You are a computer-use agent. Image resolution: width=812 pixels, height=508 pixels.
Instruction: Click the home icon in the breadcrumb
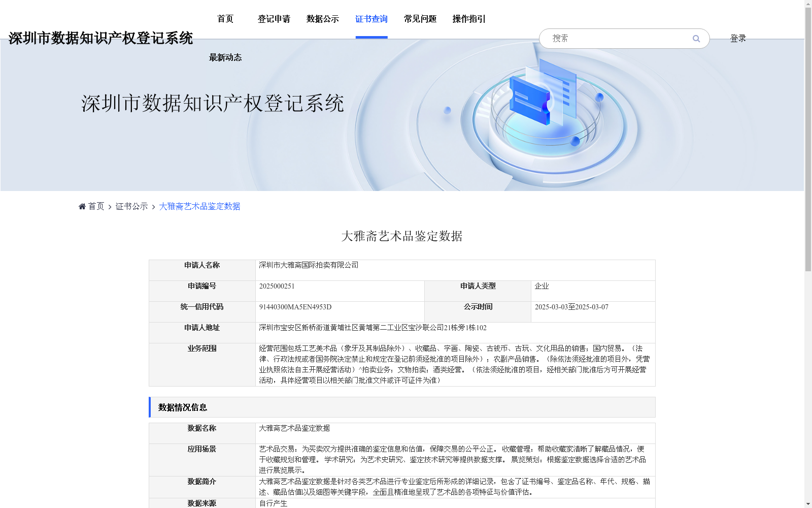82,206
